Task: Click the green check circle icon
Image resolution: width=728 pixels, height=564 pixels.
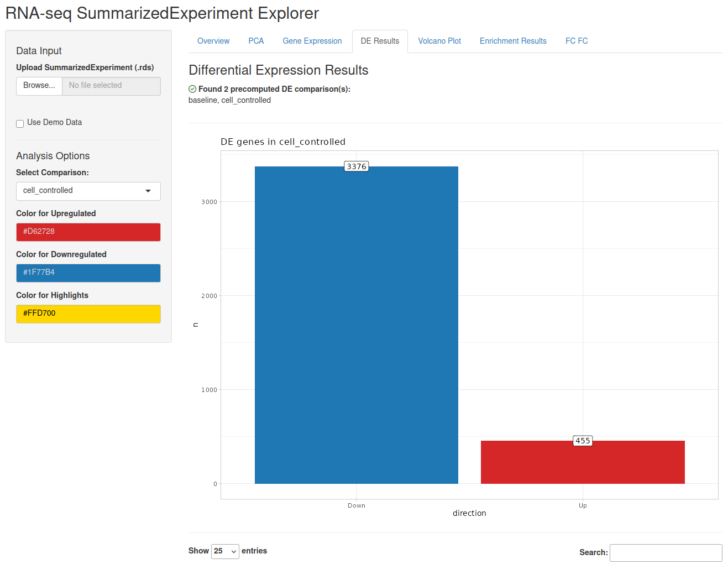Action: click(192, 89)
